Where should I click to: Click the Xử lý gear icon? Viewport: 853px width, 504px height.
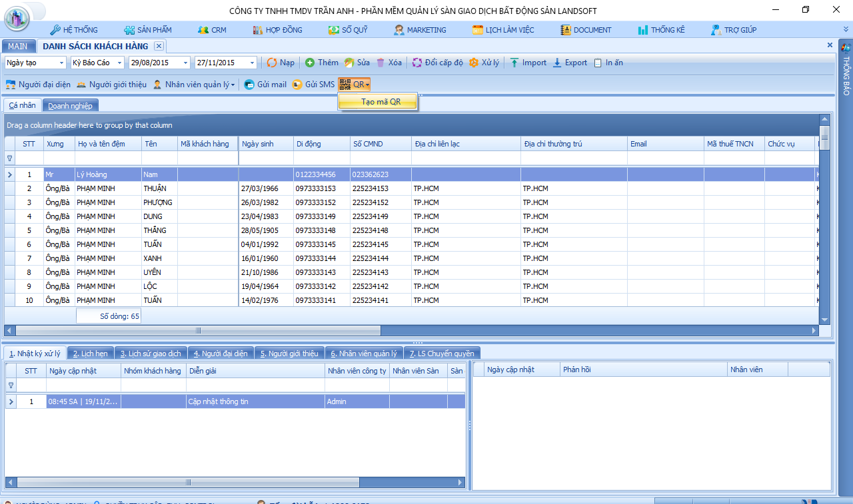coord(474,63)
